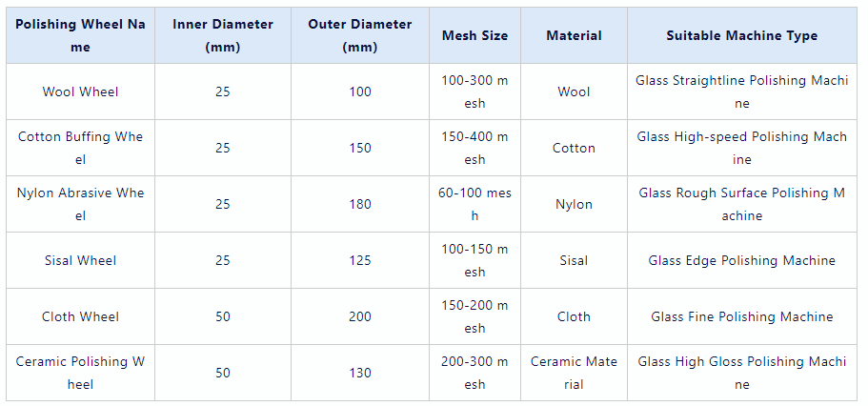Select the Ceramic Polishing Wheel cell
Image resolution: width=868 pixels, height=406 pixels.
click(80, 374)
